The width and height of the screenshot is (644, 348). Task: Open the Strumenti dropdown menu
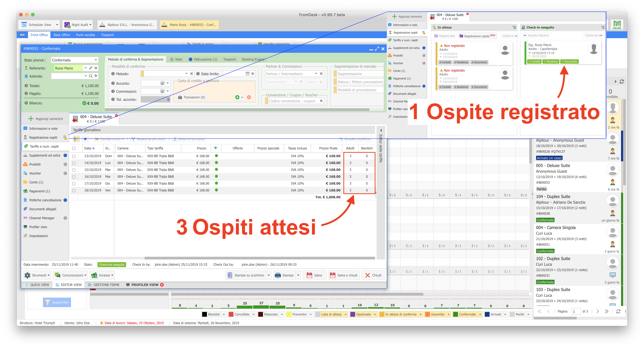[37, 275]
